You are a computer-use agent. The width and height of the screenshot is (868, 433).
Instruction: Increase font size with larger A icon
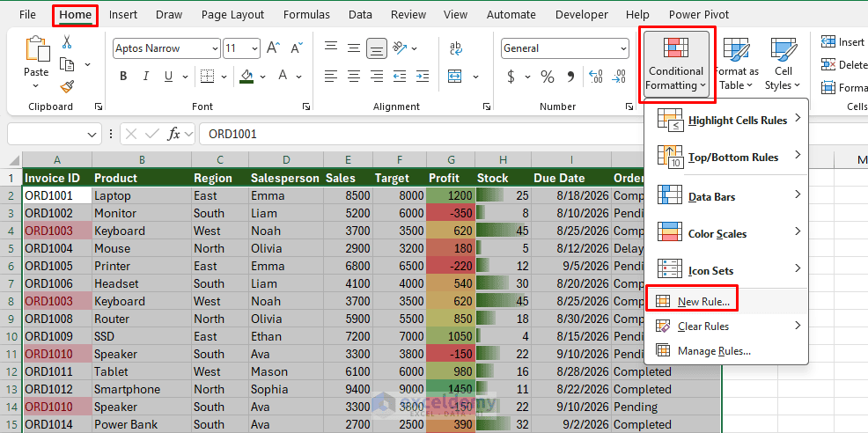point(273,48)
